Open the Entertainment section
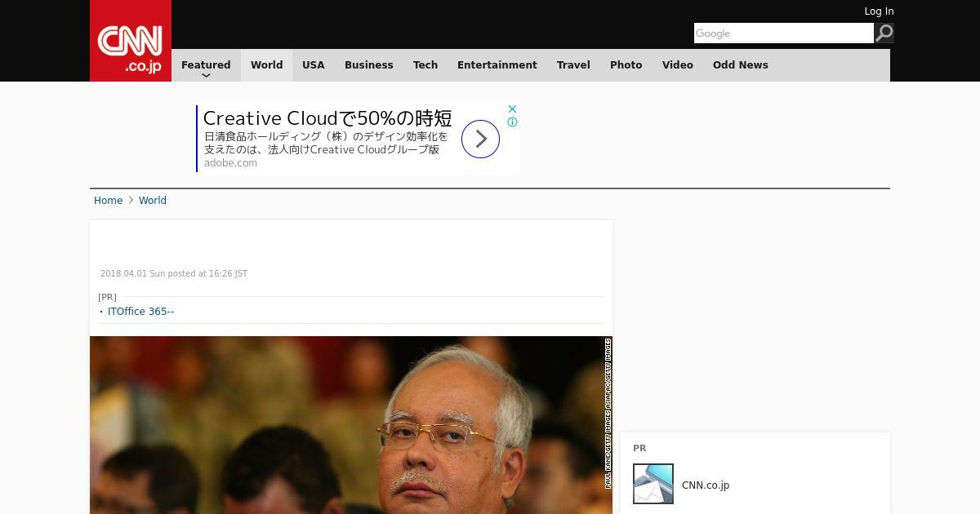980x514 pixels. click(x=497, y=65)
